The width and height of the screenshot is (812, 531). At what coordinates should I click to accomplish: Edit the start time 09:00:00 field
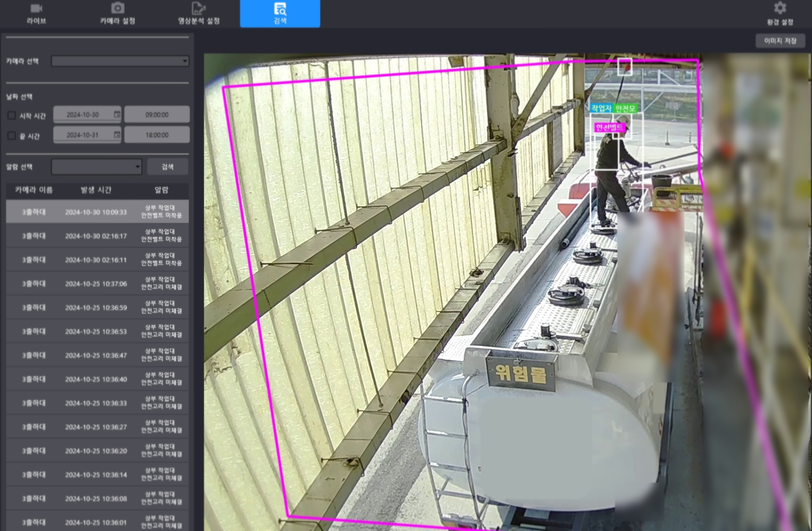pyautogui.click(x=157, y=114)
